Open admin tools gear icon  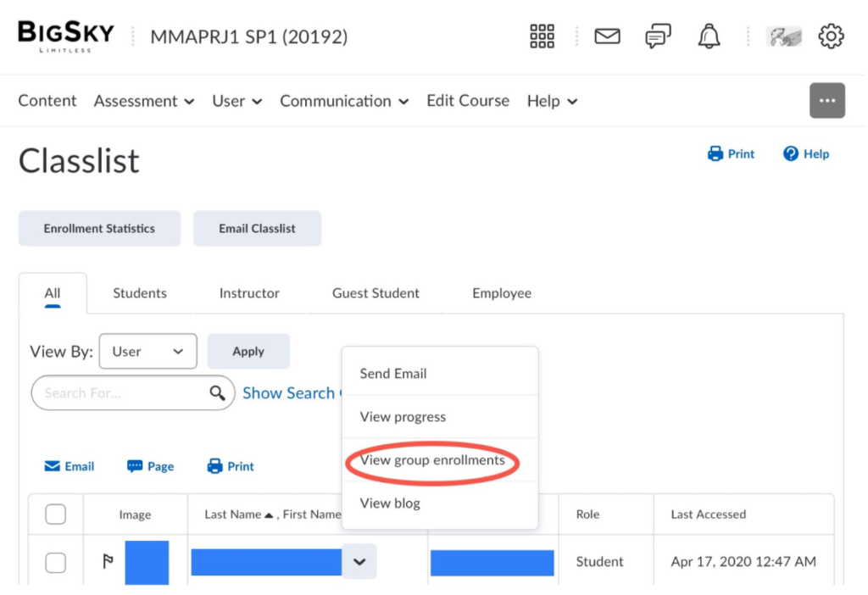[832, 36]
